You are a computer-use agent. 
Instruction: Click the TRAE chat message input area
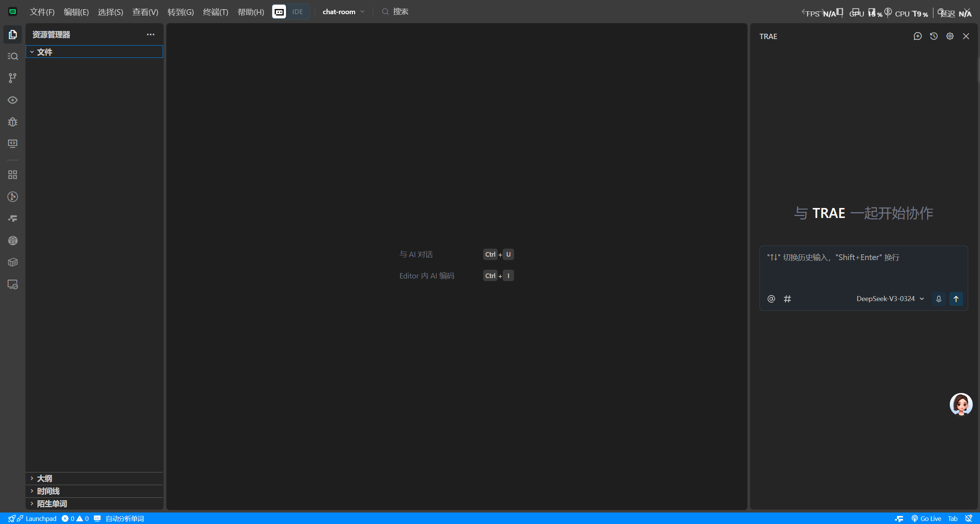[x=864, y=268]
